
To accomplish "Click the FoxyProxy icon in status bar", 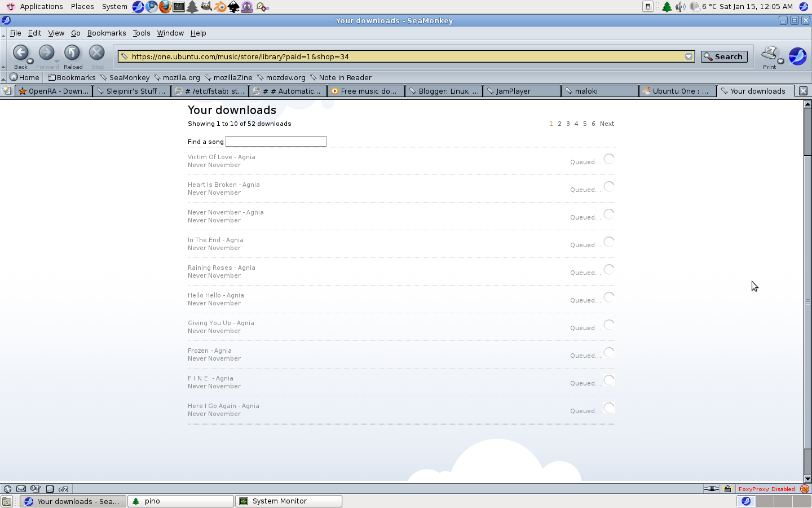I will coord(805,489).
